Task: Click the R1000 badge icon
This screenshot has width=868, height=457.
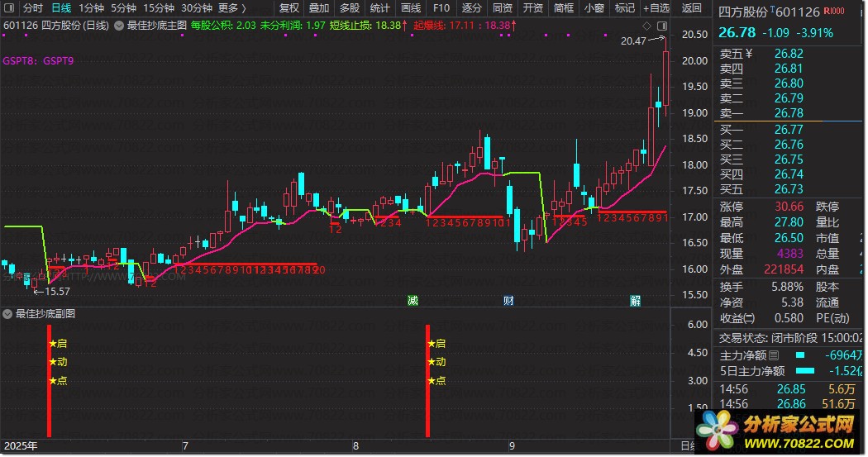Action: 833,11
